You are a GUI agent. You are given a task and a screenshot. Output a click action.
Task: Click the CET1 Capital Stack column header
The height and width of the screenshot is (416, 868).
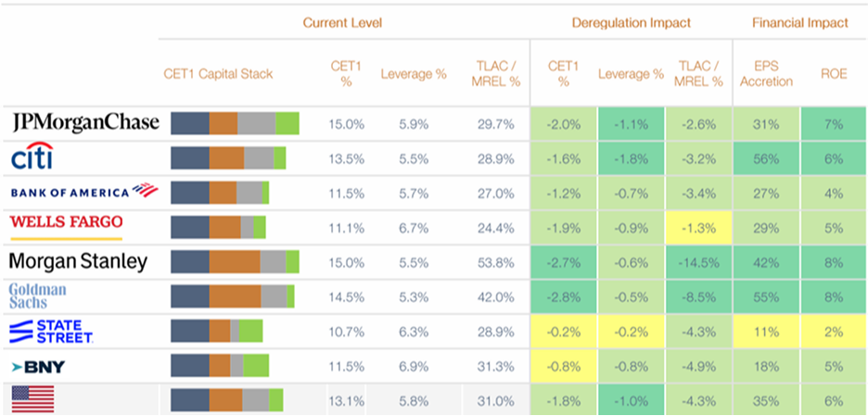coord(218,74)
